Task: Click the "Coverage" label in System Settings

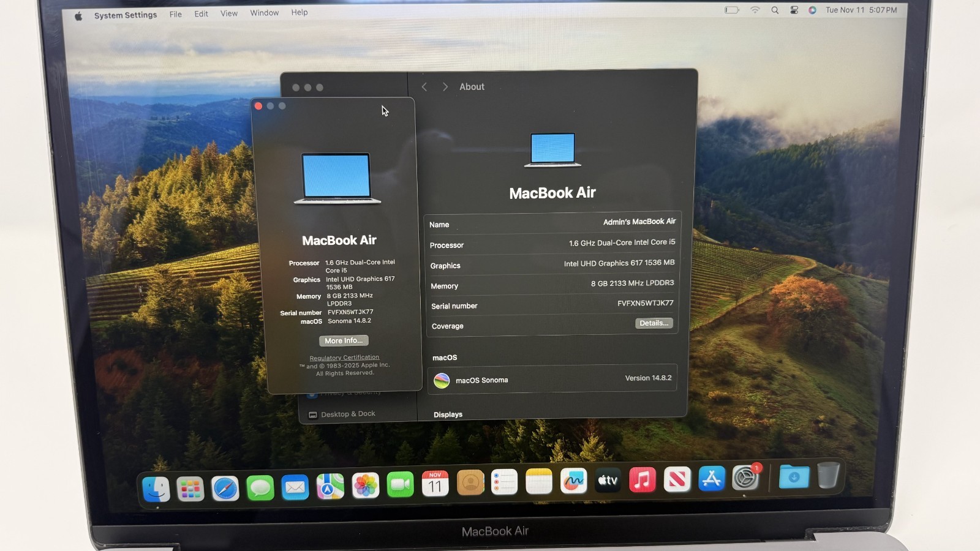Action: (448, 326)
